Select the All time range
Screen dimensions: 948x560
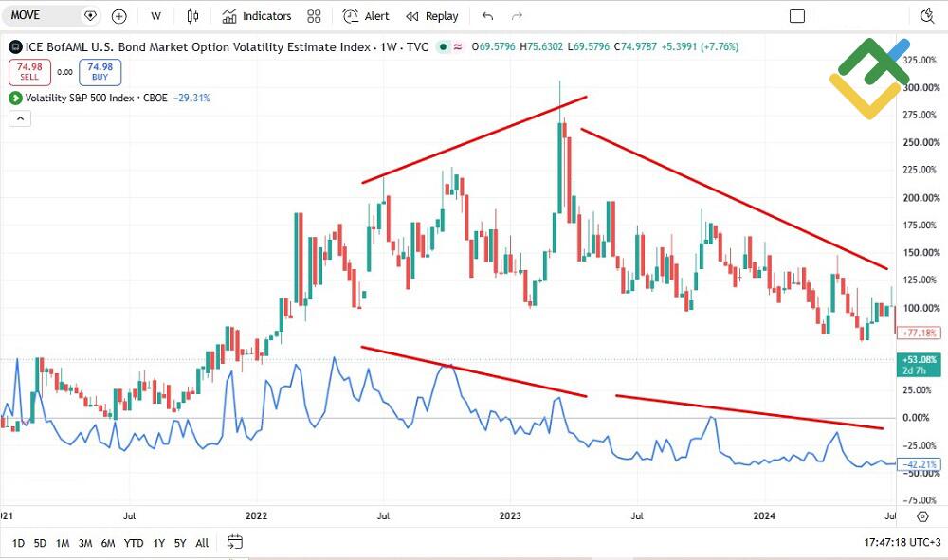202,543
